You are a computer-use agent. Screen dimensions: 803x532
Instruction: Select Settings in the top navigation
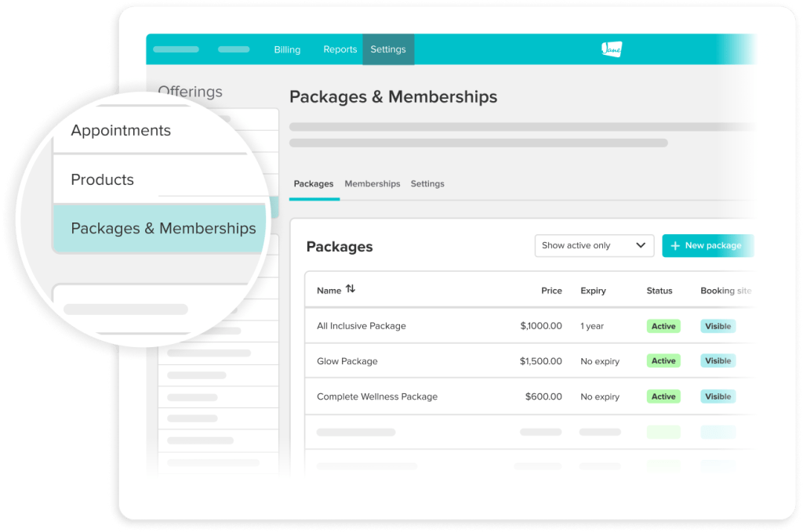[388, 49]
